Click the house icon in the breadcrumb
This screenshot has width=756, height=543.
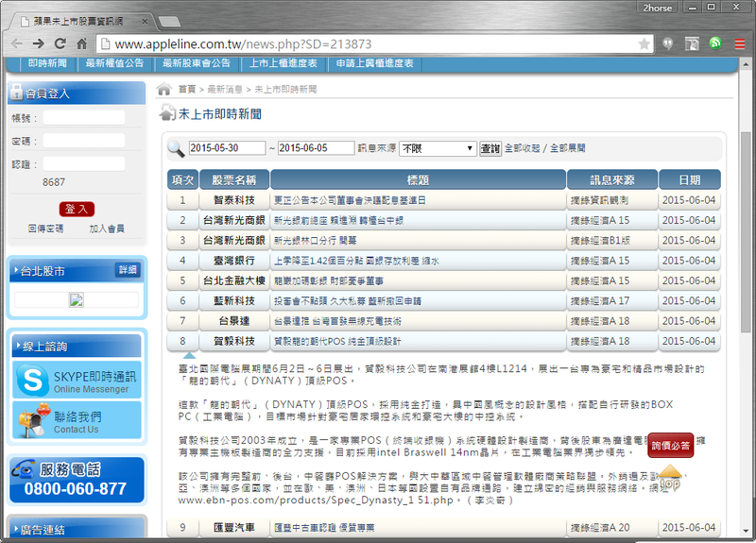164,89
